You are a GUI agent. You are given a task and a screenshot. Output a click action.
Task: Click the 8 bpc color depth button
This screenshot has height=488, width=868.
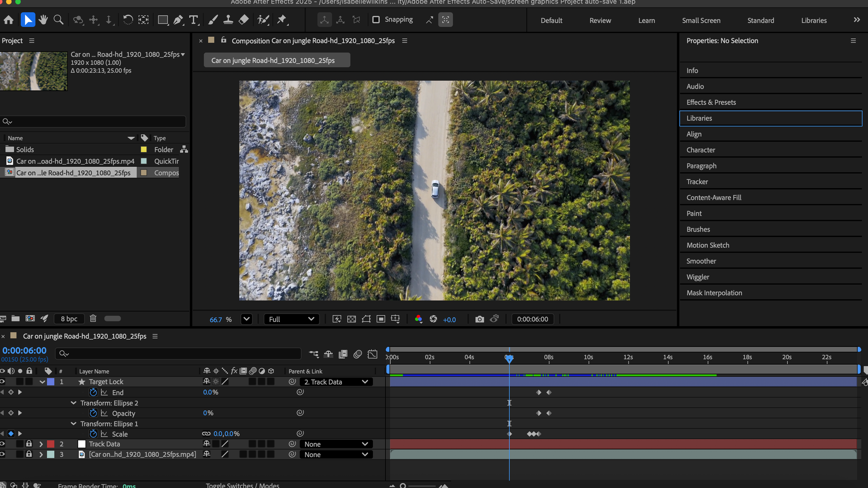[x=69, y=319]
